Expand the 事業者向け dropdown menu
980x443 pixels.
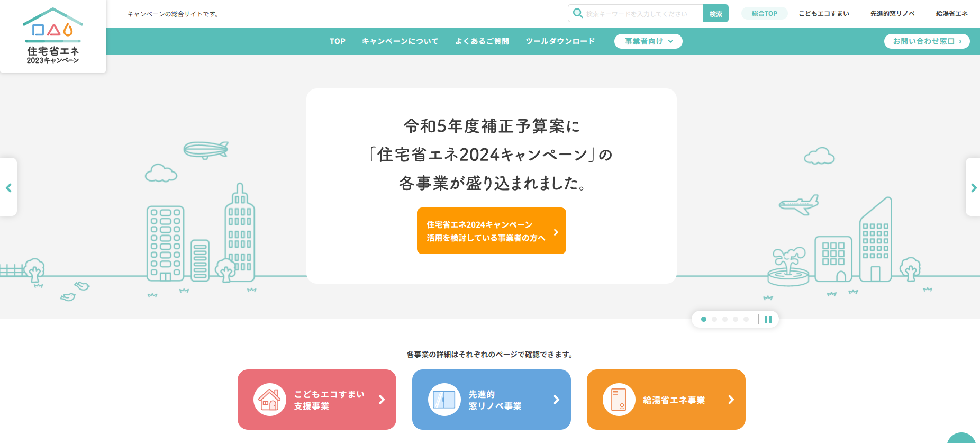[x=648, y=41]
